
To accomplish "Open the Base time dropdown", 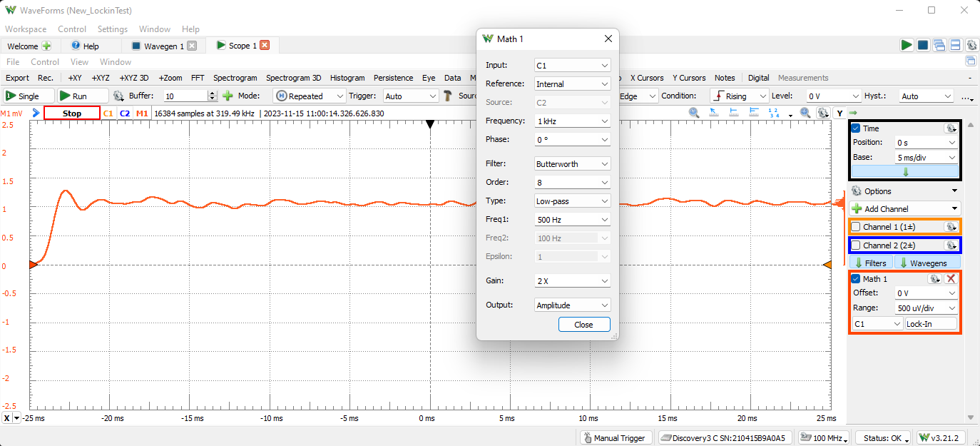I will coord(926,156).
